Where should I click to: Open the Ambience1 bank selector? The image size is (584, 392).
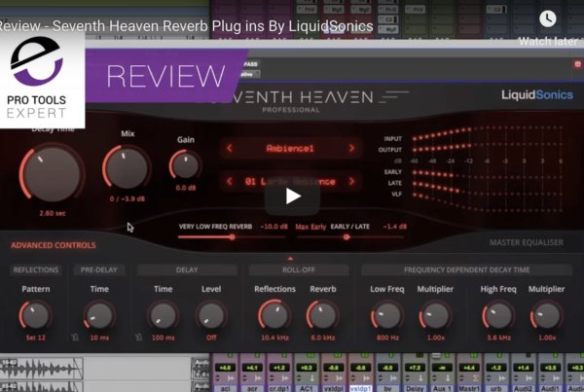pos(290,149)
